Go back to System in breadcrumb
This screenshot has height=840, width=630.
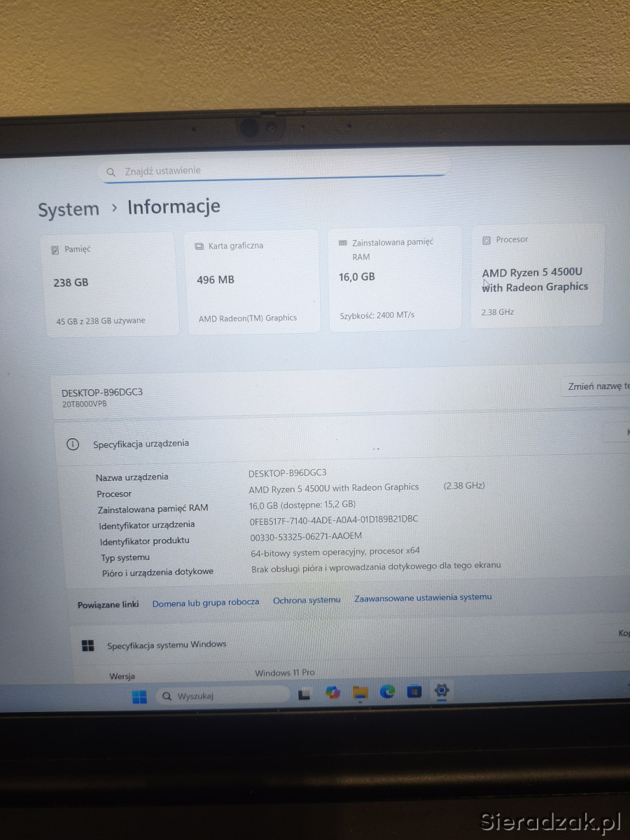[69, 210]
